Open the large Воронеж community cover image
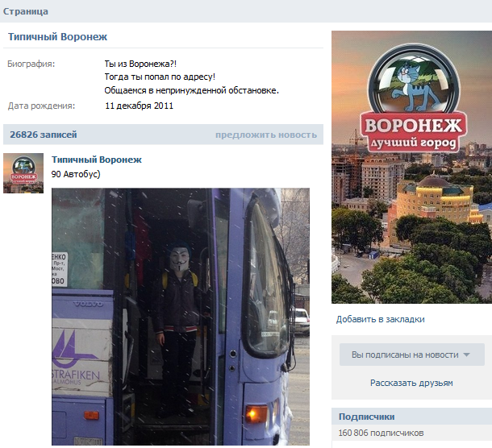The width and height of the screenshot is (492, 448). (x=411, y=167)
